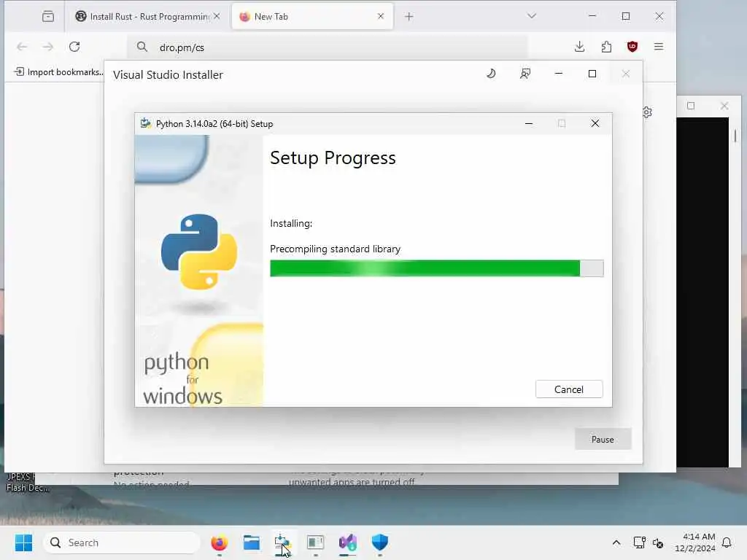Open the notifications bell icon
Screen dimensions: 747x560
[727, 542]
